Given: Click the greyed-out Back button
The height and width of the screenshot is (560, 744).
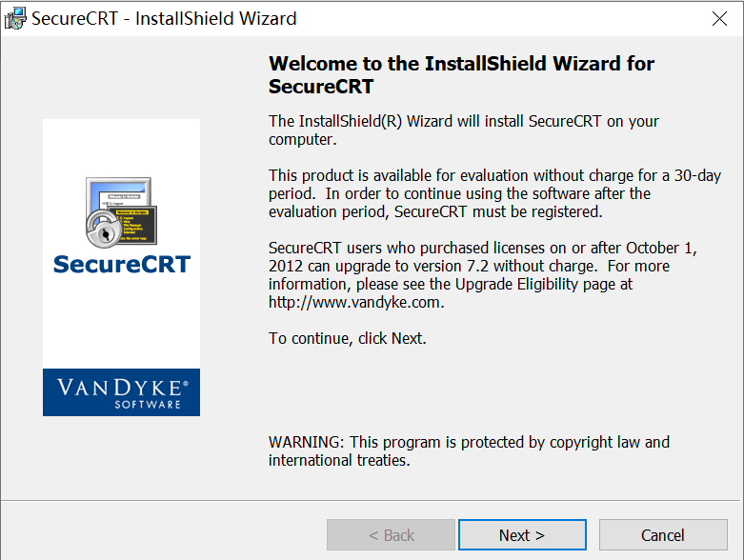Looking at the screenshot, I should pos(392,535).
